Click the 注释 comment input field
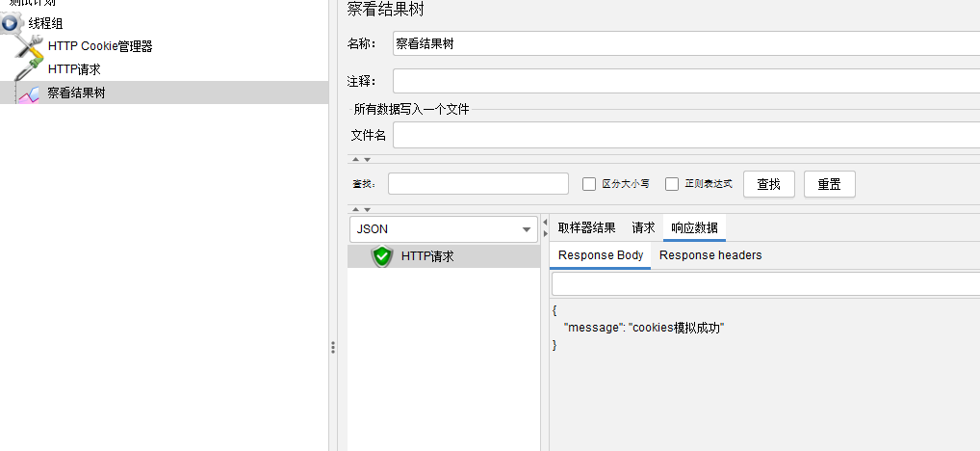Viewport: 980px width, 451px height. [686, 81]
